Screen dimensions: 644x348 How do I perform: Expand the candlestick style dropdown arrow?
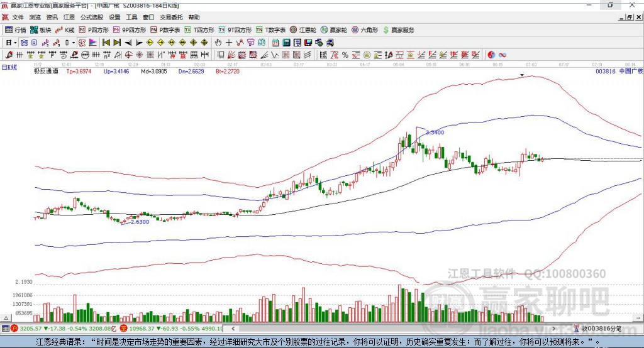[x=74, y=43]
